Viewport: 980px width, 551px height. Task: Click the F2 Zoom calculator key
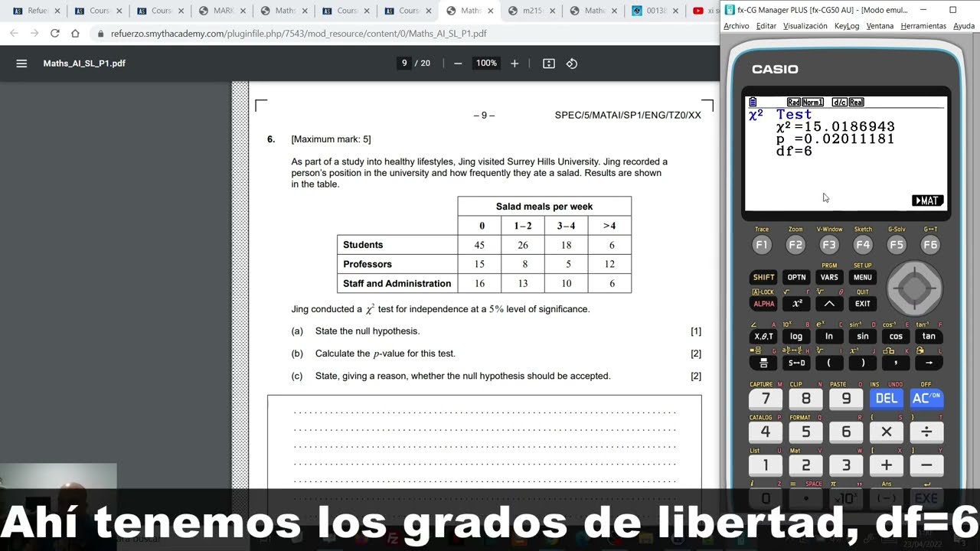795,245
